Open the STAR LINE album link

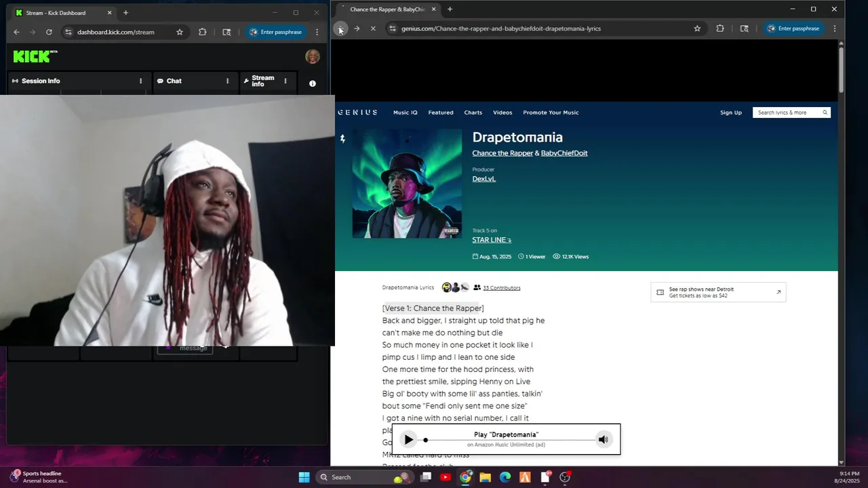[492, 240]
